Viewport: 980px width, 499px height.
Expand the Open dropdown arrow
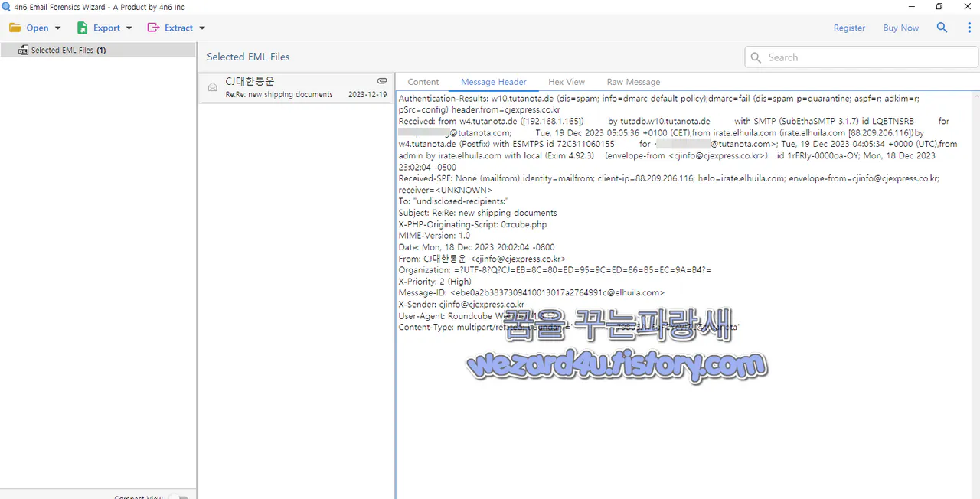[x=57, y=28]
